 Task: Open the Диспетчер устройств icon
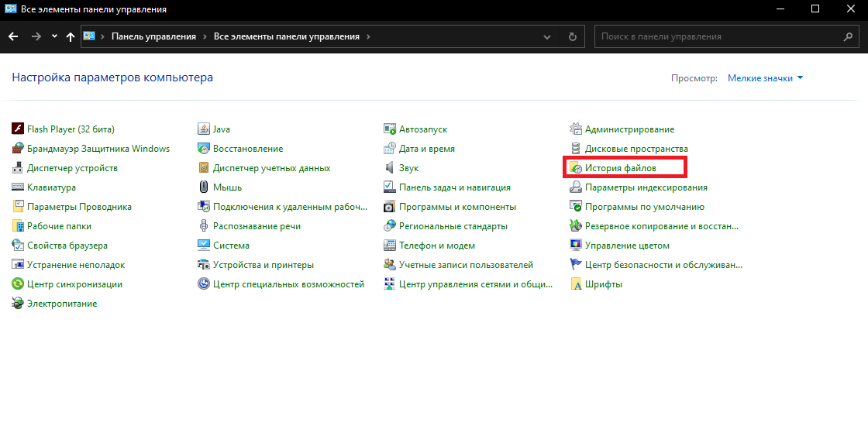[18, 167]
